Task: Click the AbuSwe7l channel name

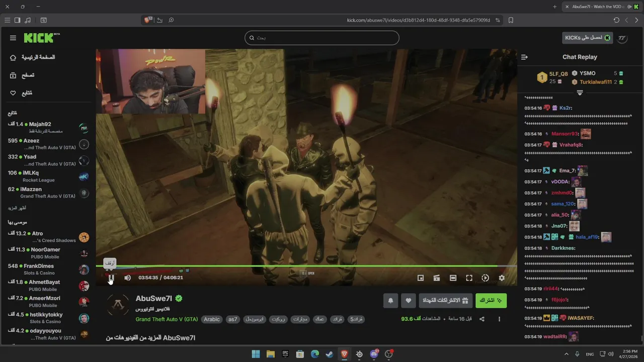Action: (x=153, y=299)
